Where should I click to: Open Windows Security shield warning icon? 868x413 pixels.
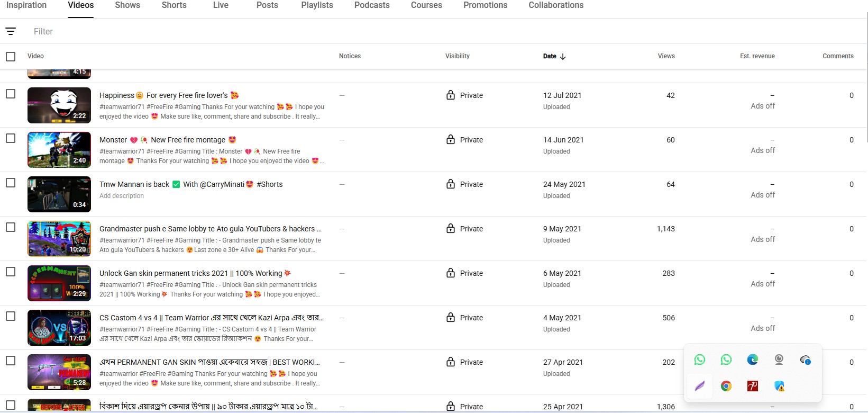click(779, 386)
